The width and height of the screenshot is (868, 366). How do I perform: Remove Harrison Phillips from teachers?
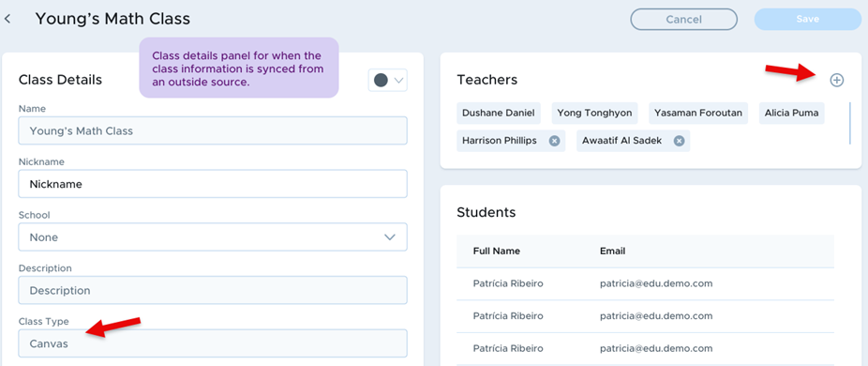[554, 141]
